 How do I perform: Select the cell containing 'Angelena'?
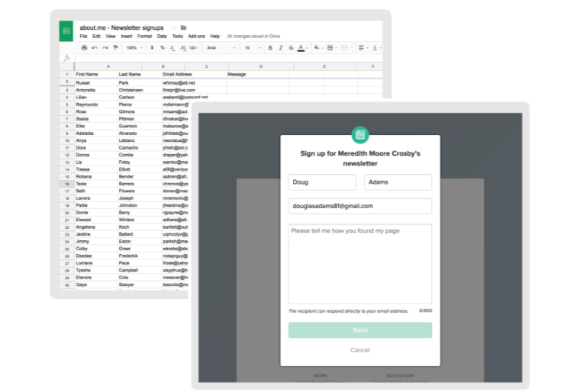coord(95,227)
